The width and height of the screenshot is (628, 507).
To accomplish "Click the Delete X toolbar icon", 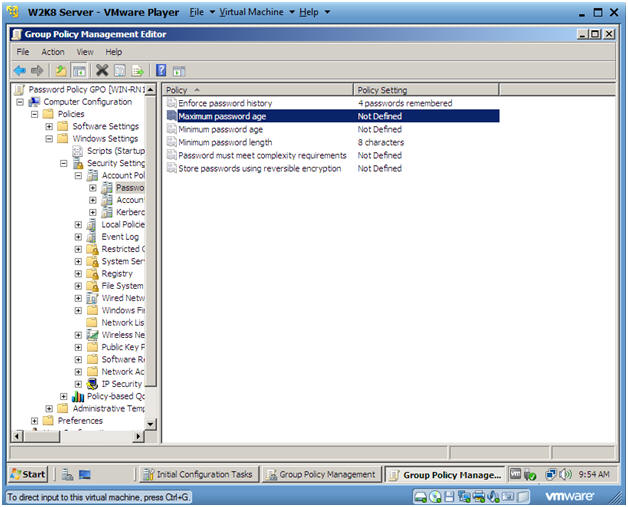I will (102, 70).
